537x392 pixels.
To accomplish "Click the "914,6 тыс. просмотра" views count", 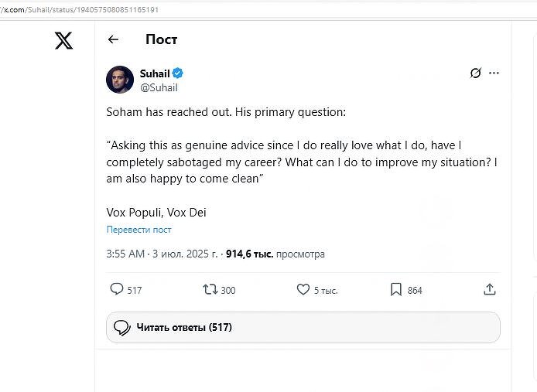I will [275, 254].
